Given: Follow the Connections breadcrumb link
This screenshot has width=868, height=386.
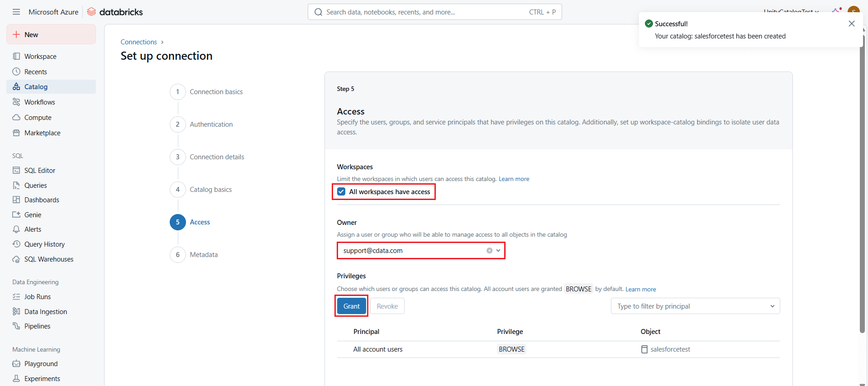Looking at the screenshot, I should click(x=138, y=42).
